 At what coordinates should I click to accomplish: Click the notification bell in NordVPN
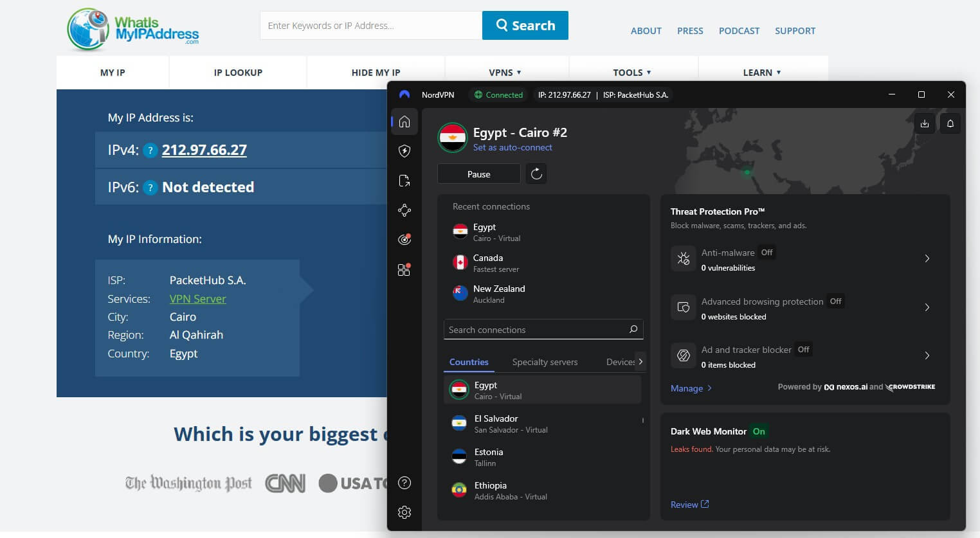950,123
